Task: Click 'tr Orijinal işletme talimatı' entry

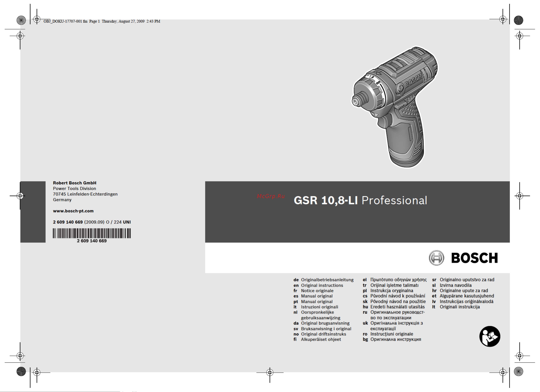Action: pos(391,285)
